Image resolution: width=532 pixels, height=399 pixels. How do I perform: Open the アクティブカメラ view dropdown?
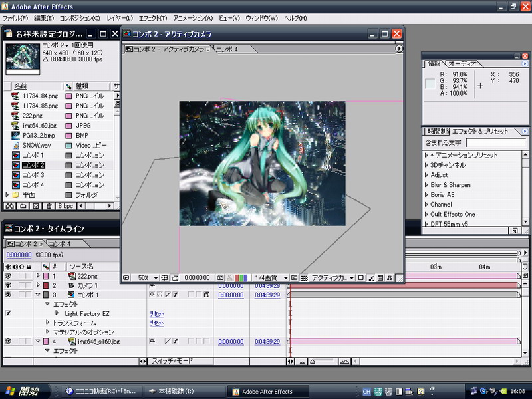(332, 277)
